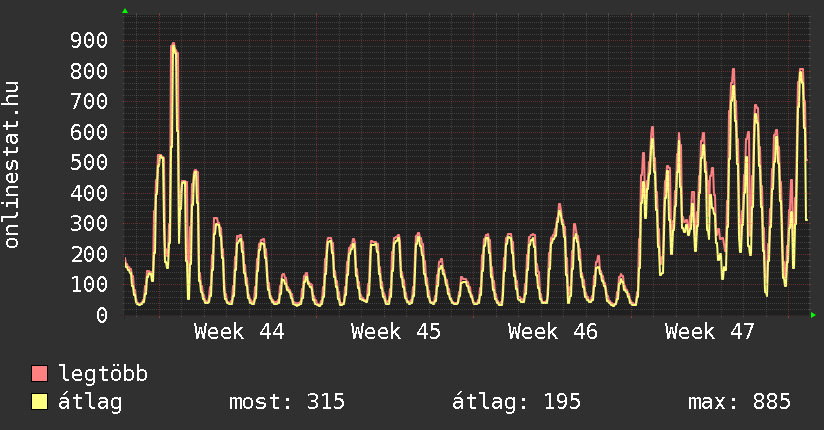Click the 'most: 315' statistic

(287, 402)
